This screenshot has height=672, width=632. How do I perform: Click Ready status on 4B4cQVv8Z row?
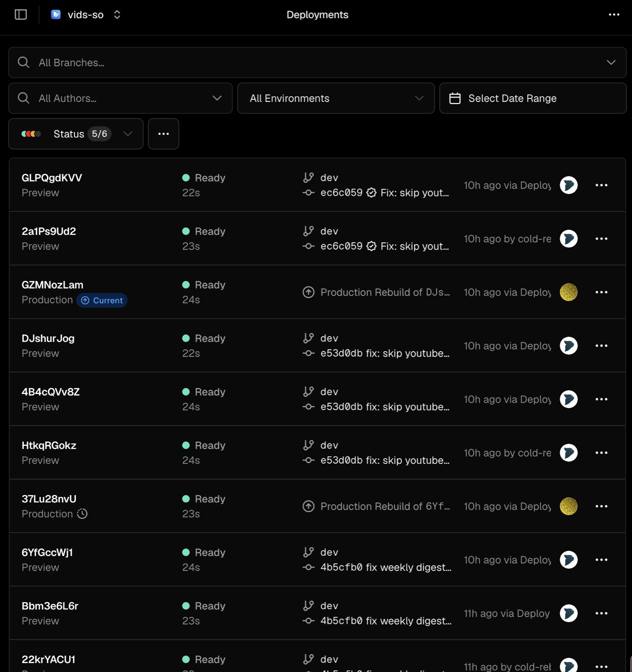tap(204, 392)
